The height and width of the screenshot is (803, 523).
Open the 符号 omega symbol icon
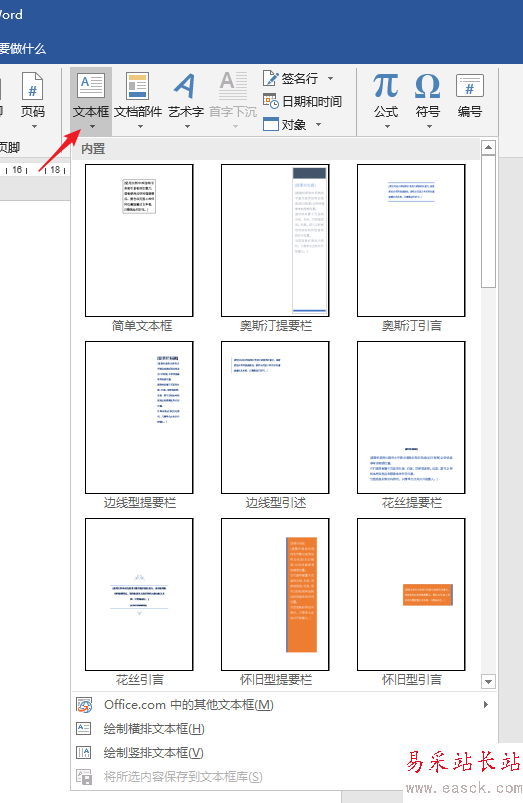427,86
